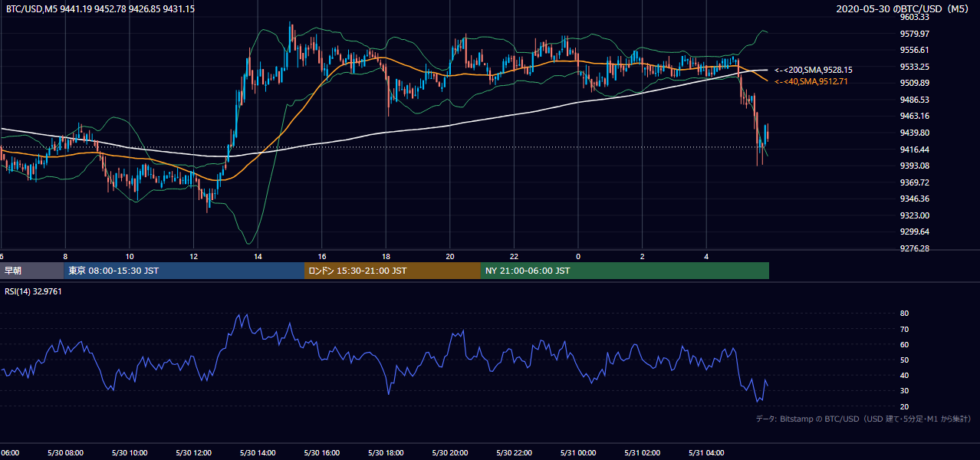The image size is (980, 460).
Task: Click the 5/30 20:00 time label
Action: [449, 453]
